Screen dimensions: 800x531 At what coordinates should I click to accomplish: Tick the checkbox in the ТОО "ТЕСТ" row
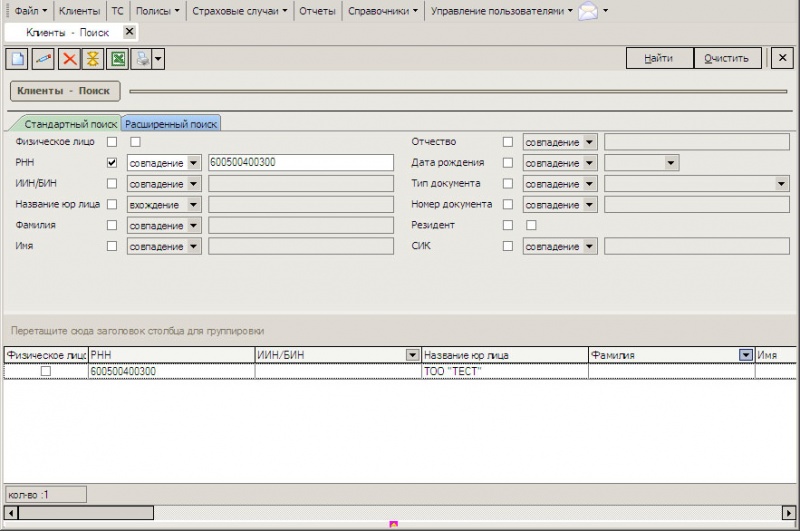coord(45,371)
